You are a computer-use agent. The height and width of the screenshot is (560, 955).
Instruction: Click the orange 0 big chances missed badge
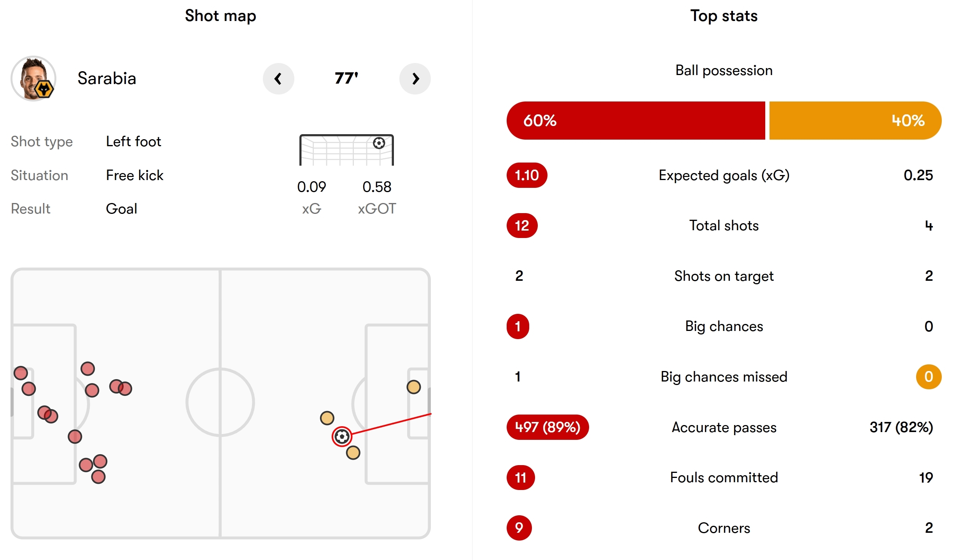pos(929,376)
